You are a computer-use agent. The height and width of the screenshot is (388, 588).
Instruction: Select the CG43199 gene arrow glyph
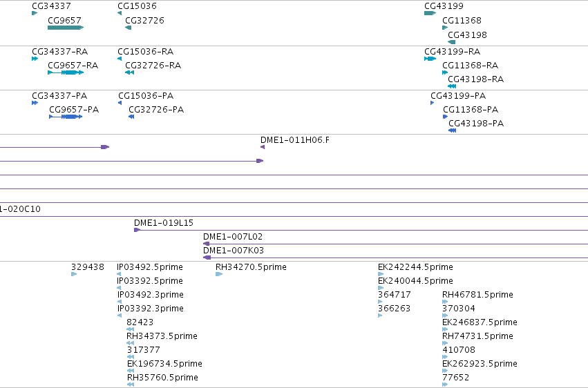430,13
